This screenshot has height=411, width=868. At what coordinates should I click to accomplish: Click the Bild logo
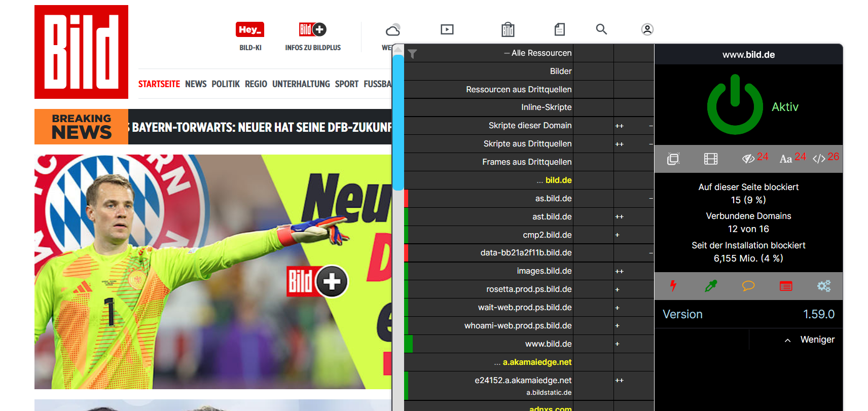pyautogui.click(x=81, y=52)
